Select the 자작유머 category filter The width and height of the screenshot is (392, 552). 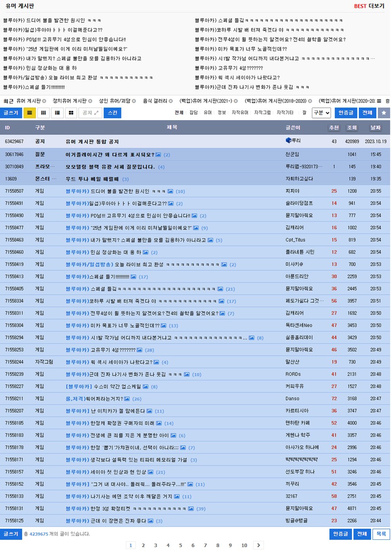pos(240,113)
